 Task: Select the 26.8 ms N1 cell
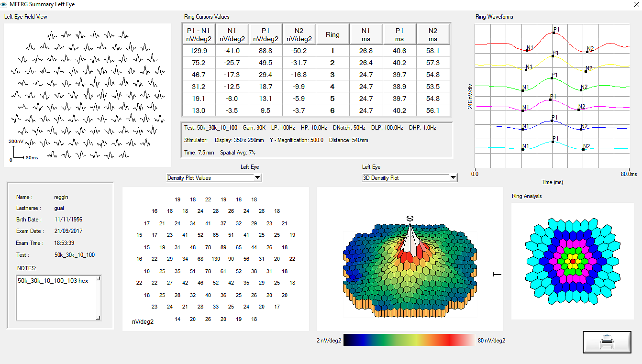tap(366, 51)
